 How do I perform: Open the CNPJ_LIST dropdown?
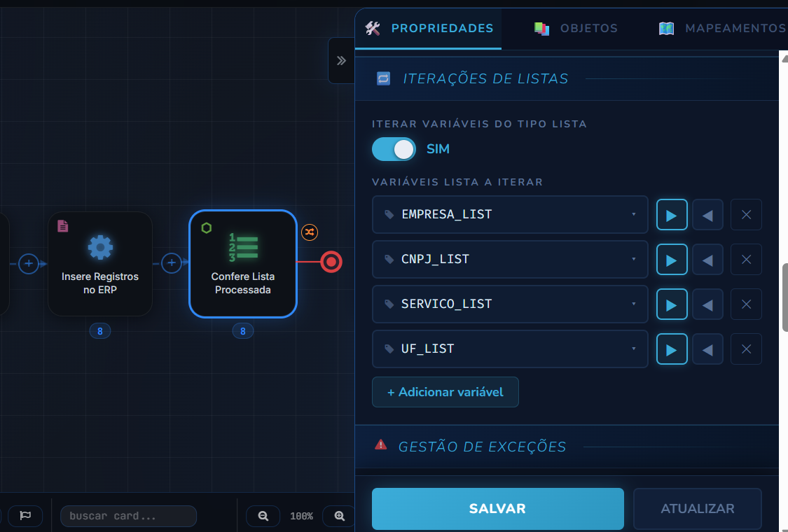point(510,259)
